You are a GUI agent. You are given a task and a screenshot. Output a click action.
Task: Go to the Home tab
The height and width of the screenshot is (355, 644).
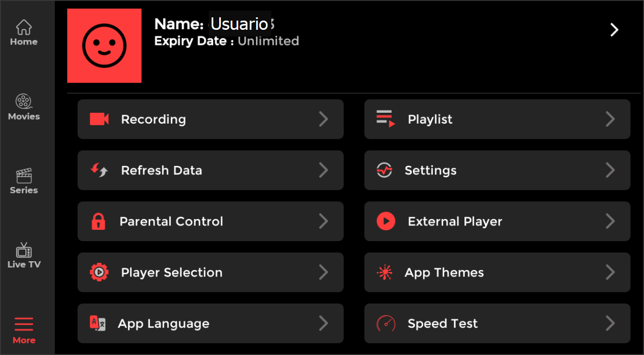click(24, 33)
